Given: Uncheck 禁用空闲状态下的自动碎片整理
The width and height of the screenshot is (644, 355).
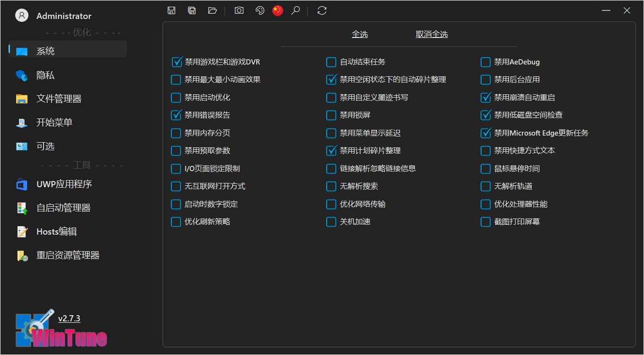Looking at the screenshot, I should coord(331,80).
